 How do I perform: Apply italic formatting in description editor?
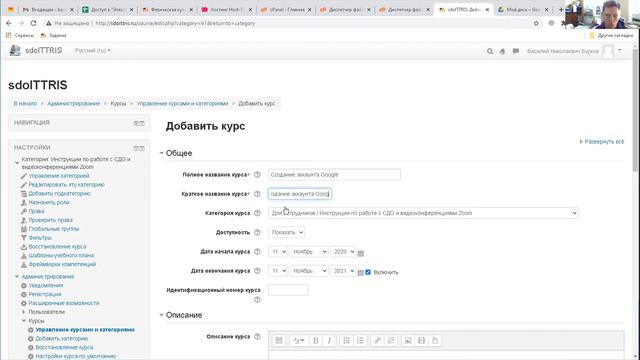329,340
